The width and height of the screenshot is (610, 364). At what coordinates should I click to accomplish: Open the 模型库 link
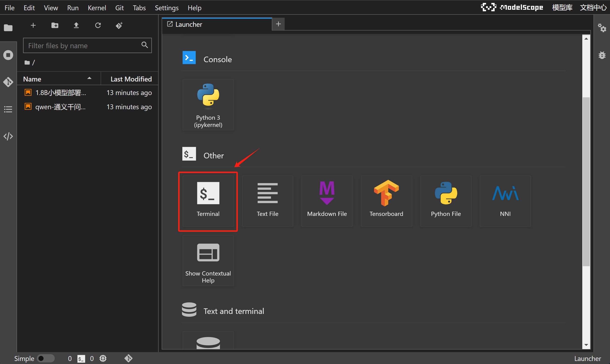[562, 8]
